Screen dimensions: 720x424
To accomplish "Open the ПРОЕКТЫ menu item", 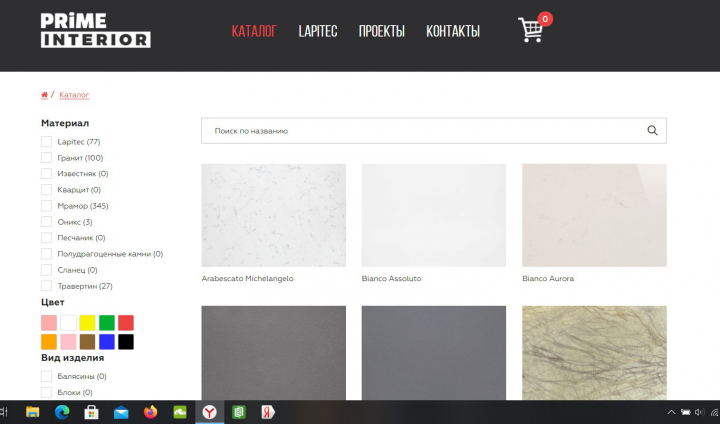I will (x=382, y=31).
